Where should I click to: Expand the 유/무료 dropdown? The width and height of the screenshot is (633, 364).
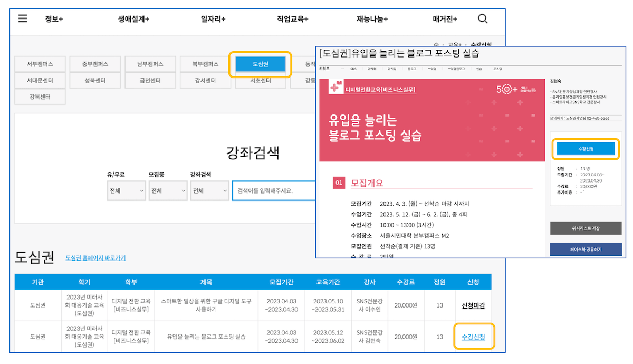[x=126, y=190]
